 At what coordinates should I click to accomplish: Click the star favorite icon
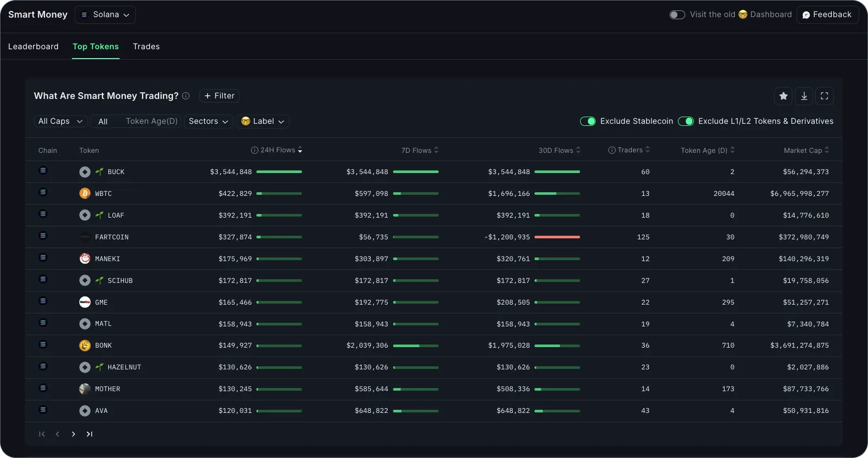[x=783, y=96]
